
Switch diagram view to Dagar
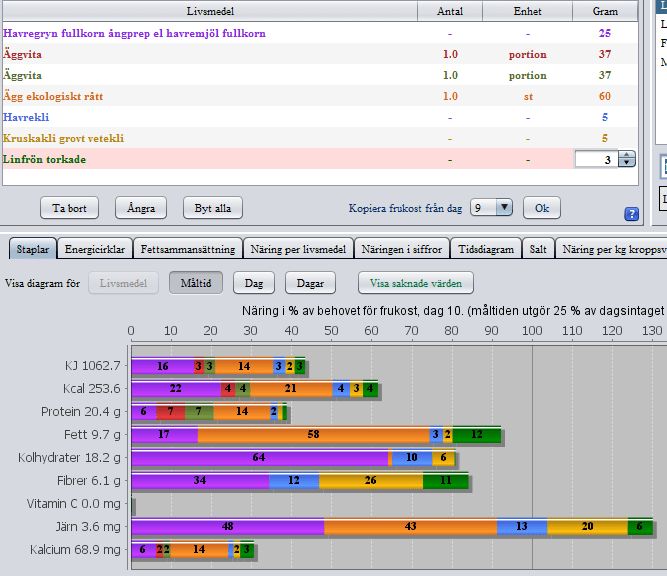pos(310,283)
